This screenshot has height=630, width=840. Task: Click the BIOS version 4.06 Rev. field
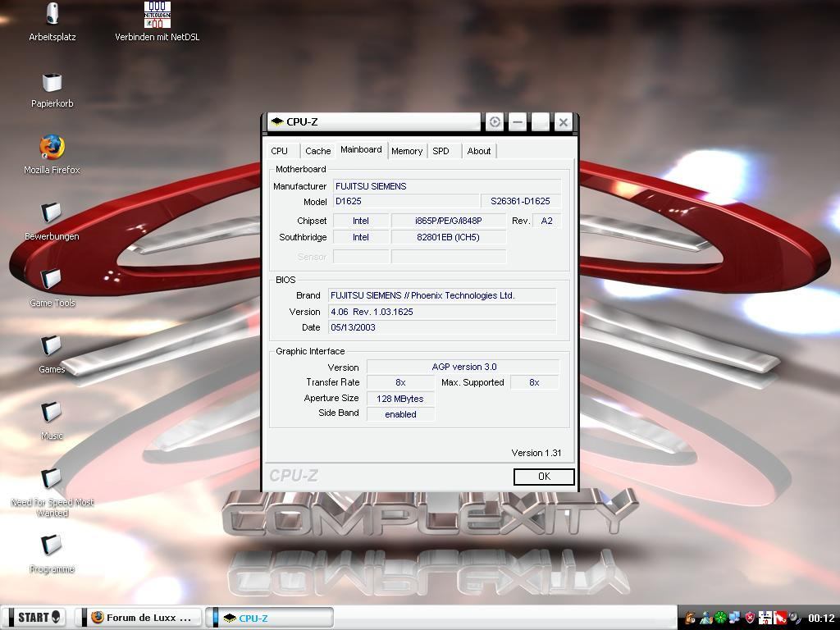pyautogui.click(x=442, y=312)
